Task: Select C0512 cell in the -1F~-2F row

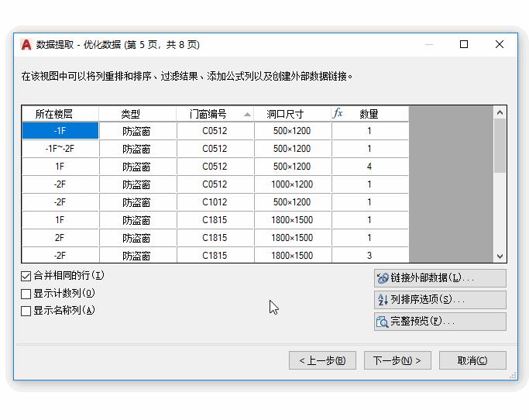Action: click(x=215, y=149)
